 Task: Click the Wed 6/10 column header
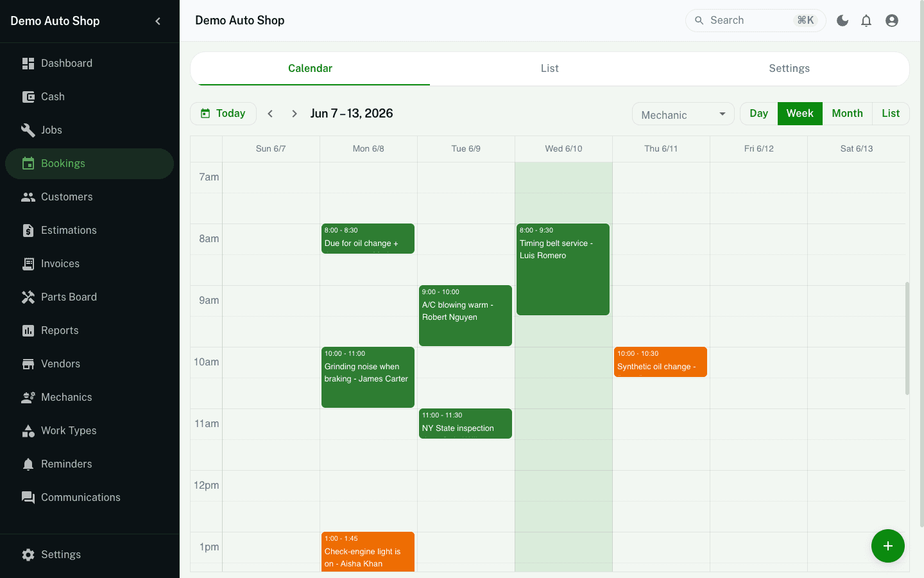click(563, 149)
